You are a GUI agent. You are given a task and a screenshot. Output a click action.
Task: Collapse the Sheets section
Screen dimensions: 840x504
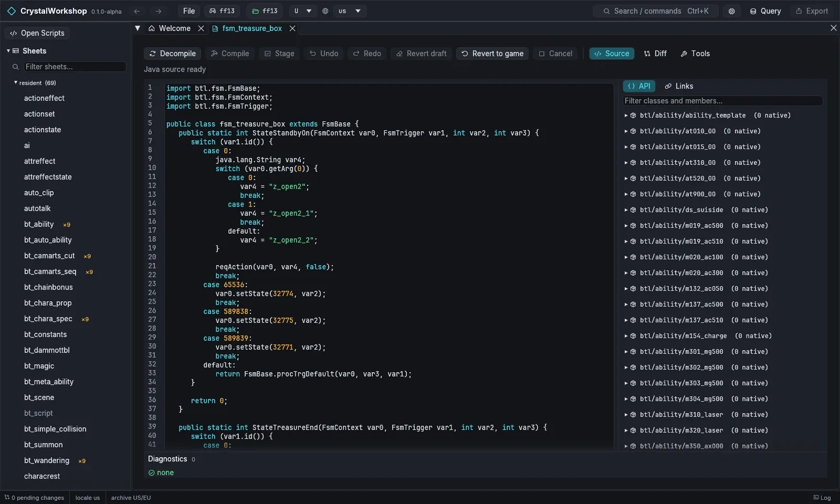point(8,51)
